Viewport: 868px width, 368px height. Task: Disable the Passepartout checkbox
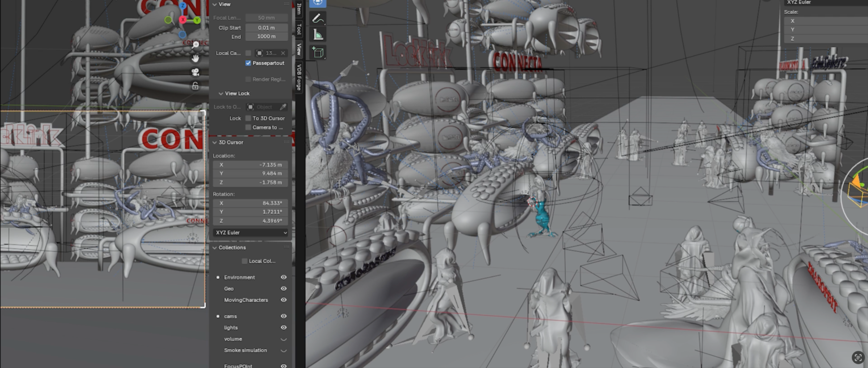tap(248, 63)
